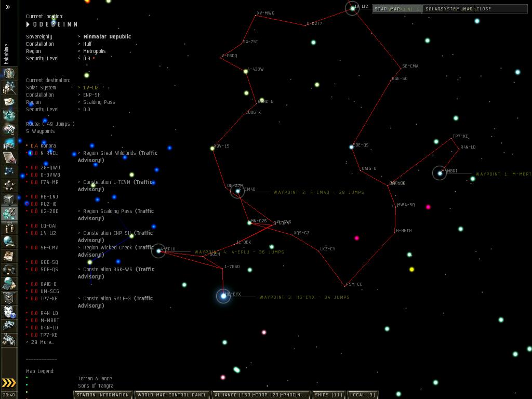The image size is (532, 399).
Task: Open the Alliance-Corp chat channel tab
Action: [261, 395]
